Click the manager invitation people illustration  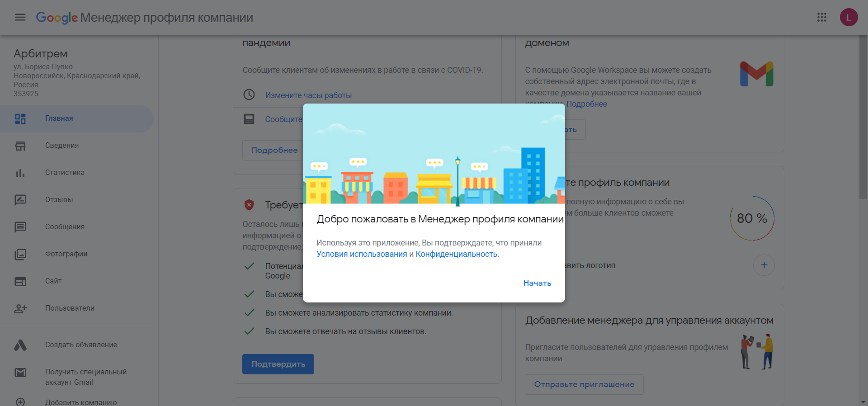pyautogui.click(x=757, y=352)
